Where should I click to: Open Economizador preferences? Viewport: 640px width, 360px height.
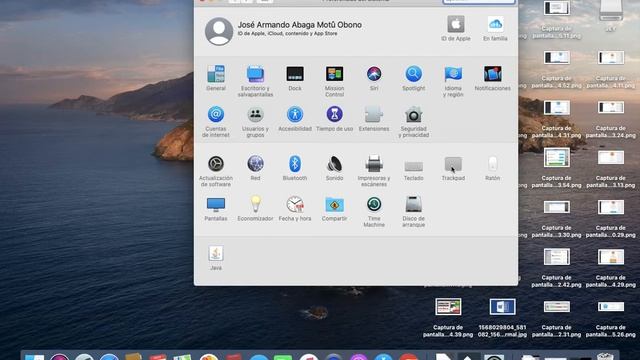[256, 204]
